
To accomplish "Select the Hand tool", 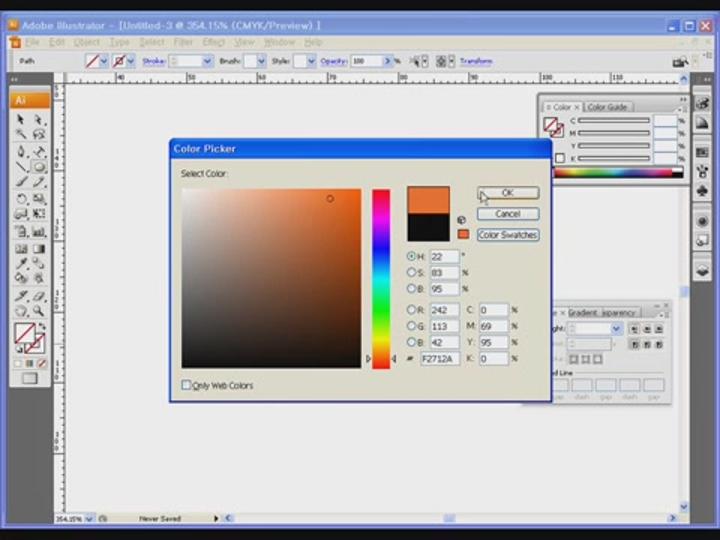I will 21,311.
